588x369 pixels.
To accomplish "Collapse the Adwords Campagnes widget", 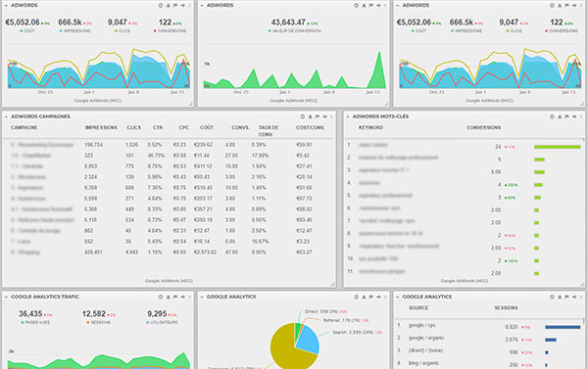I will (6, 116).
